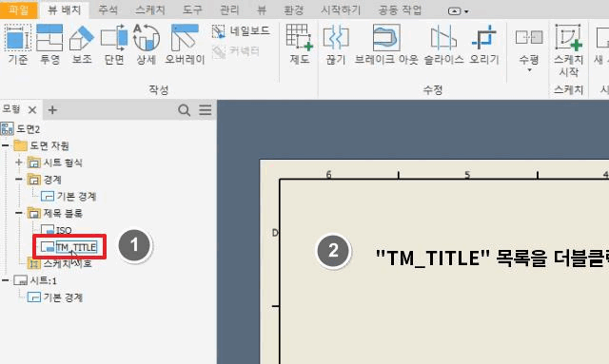The height and width of the screenshot is (364, 609).
Task: Select the 오버레이 overlay view tool
Action: [x=185, y=44]
